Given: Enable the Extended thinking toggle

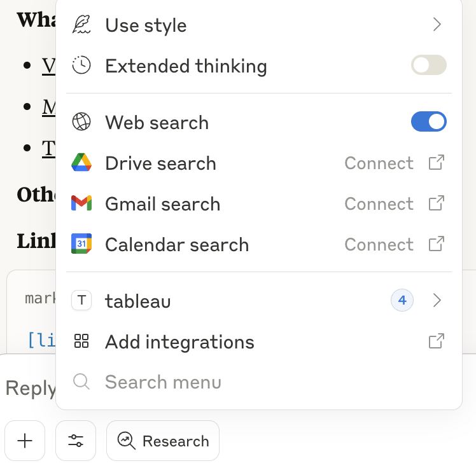Looking at the screenshot, I should (428, 65).
